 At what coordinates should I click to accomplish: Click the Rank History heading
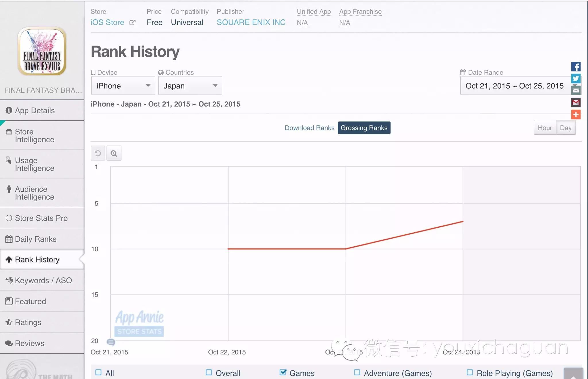(x=135, y=52)
